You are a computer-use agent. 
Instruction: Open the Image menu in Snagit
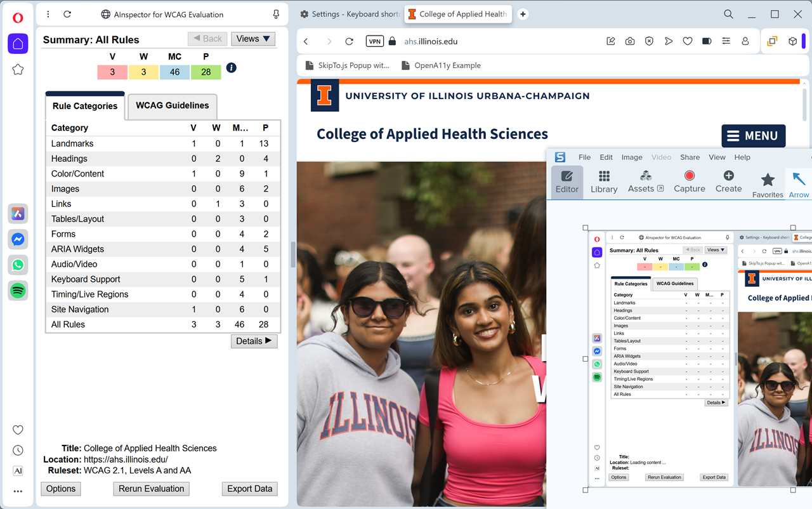click(x=631, y=157)
